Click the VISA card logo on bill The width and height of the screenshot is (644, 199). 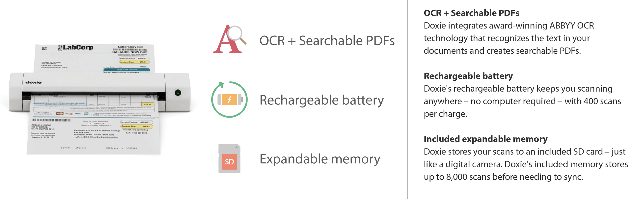tap(78, 114)
